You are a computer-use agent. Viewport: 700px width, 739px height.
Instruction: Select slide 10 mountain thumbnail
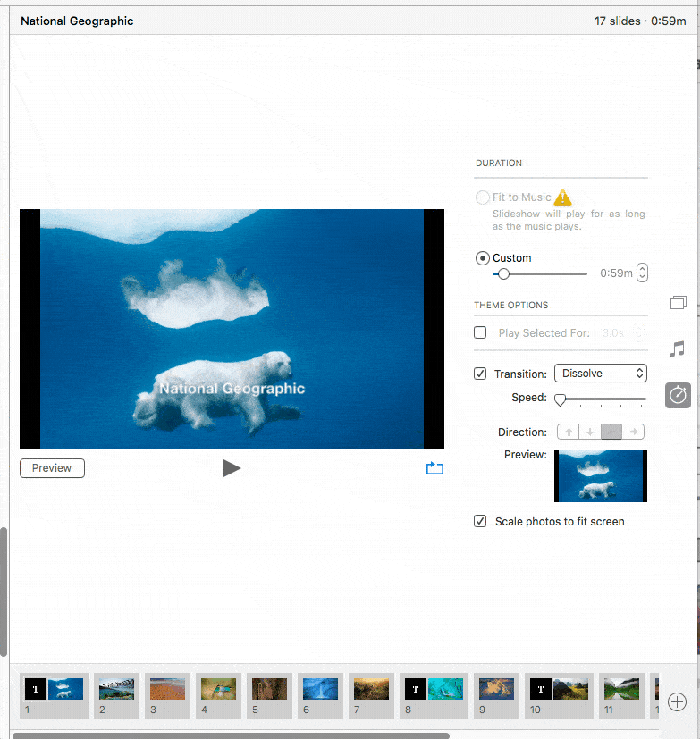tap(571, 689)
